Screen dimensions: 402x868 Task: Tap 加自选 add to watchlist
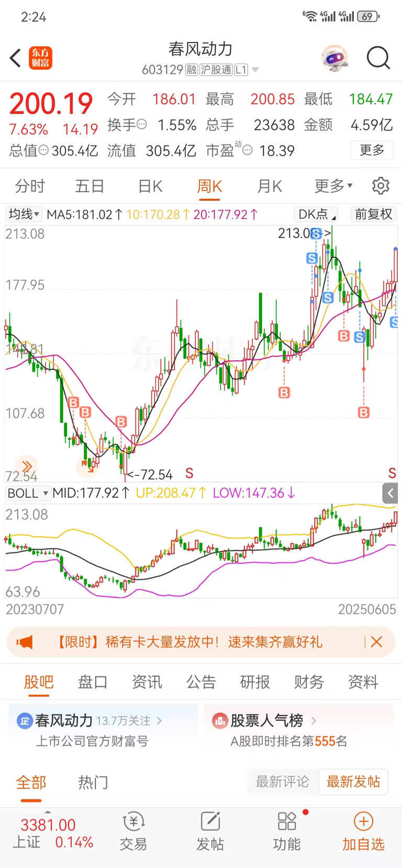pos(363,831)
